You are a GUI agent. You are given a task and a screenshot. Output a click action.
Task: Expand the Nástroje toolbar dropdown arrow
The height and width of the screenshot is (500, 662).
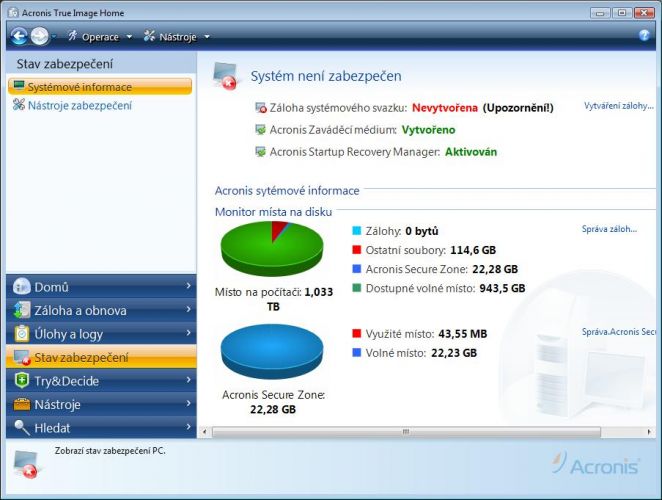[x=207, y=37]
